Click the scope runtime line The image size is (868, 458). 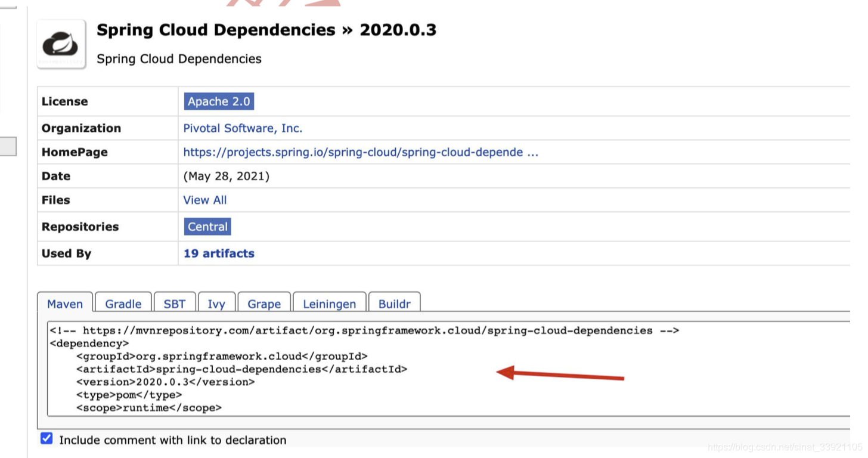[x=148, y=408]
